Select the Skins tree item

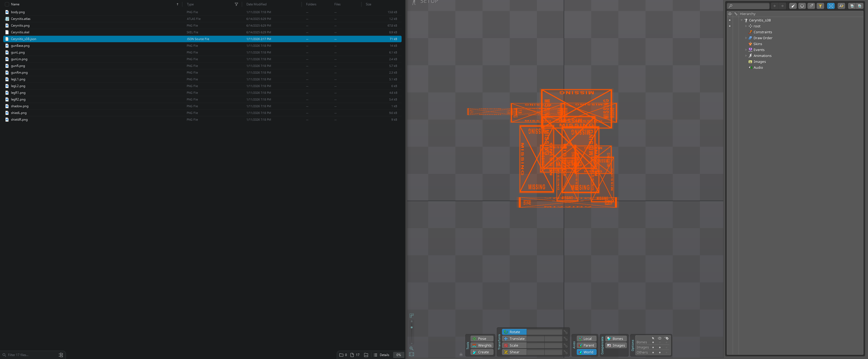(x=757, y=44)
